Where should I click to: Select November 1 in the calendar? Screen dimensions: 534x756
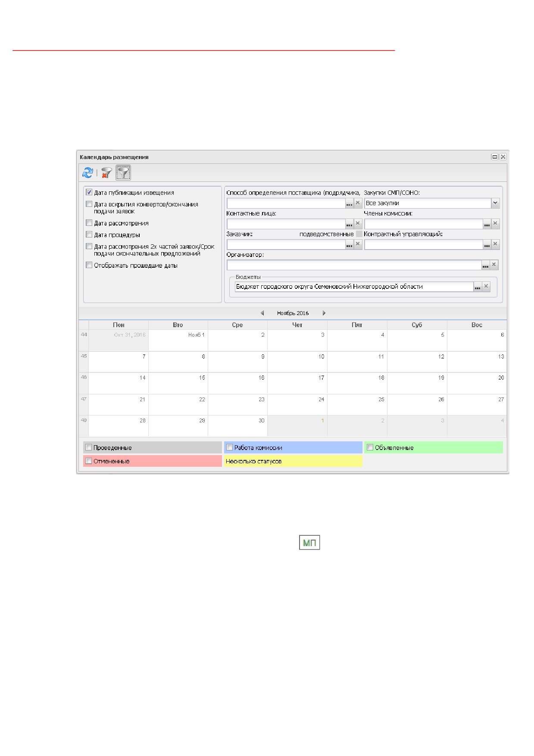[x=178, y=341]
